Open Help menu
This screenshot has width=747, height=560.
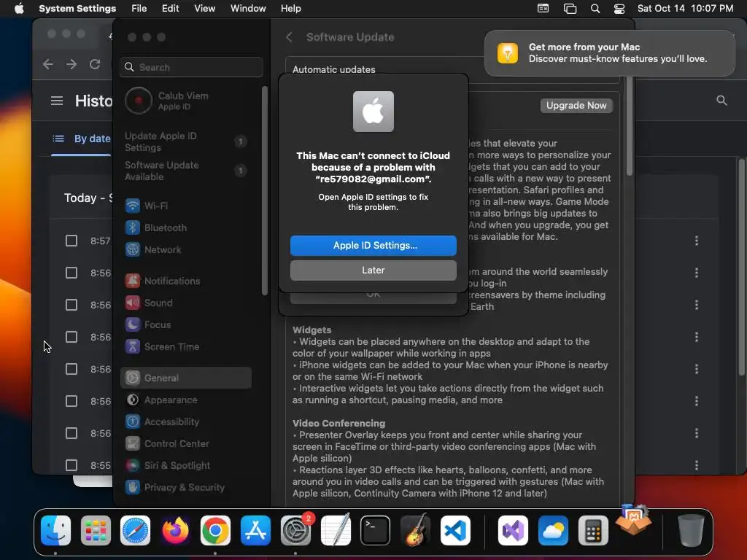point(290,9)
